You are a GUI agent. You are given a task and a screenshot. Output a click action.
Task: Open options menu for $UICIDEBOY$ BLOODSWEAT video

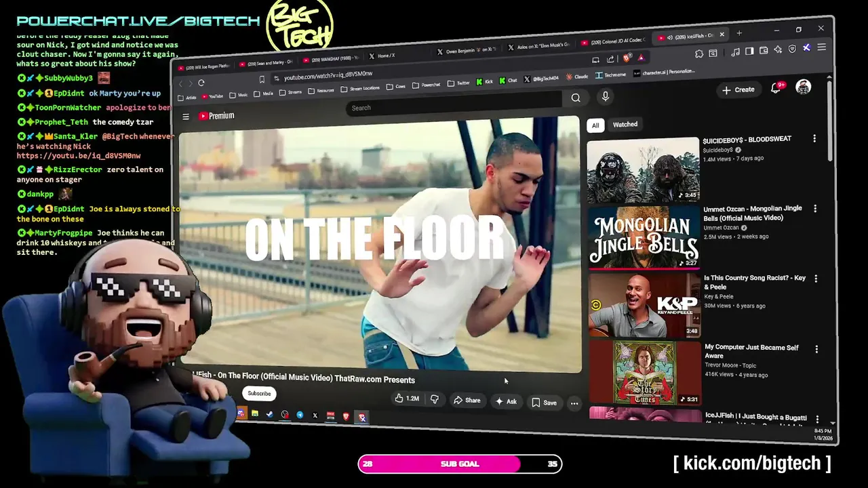[814, 139]
